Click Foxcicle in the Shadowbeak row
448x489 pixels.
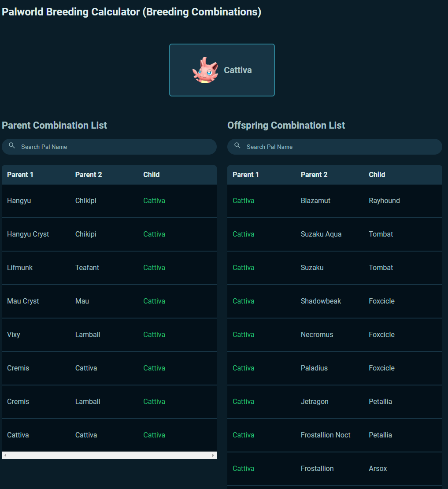pos(381,301)
